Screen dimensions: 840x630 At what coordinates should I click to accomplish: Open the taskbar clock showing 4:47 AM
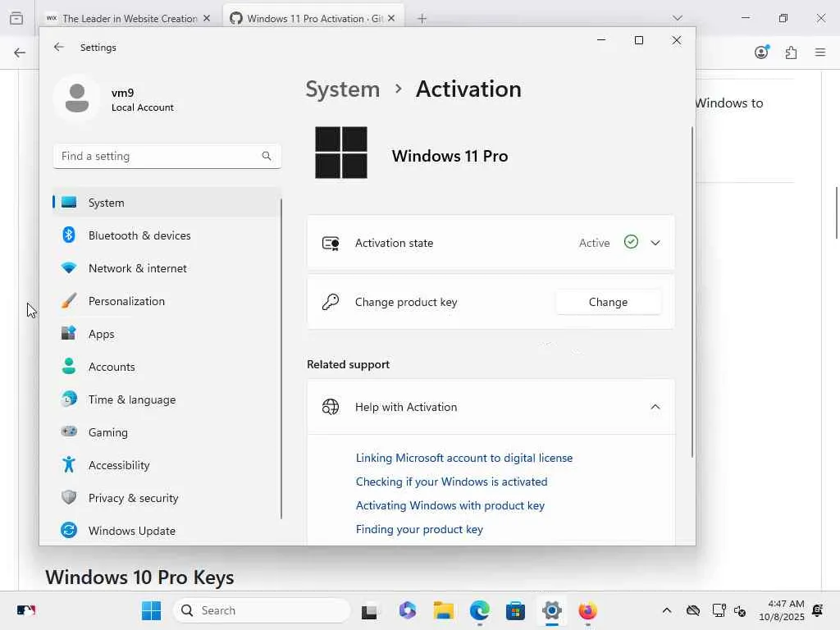tap(782, 610)
